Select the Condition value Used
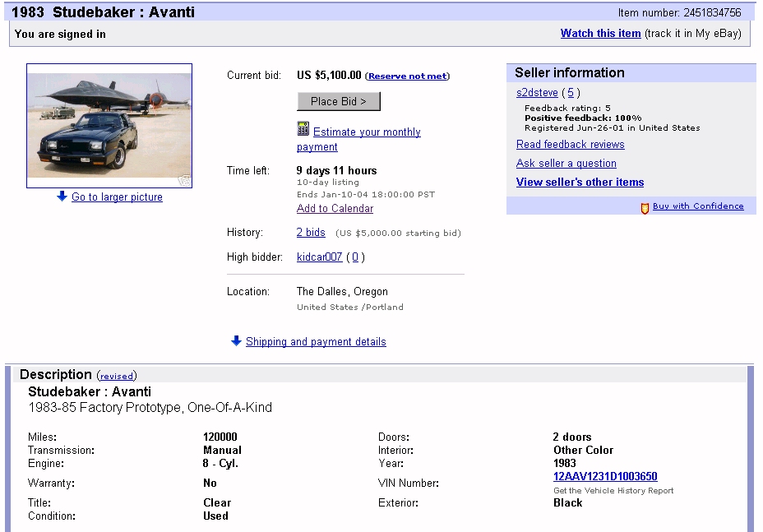The height and width of the screenshot is (532, 763). coord(215,516)
